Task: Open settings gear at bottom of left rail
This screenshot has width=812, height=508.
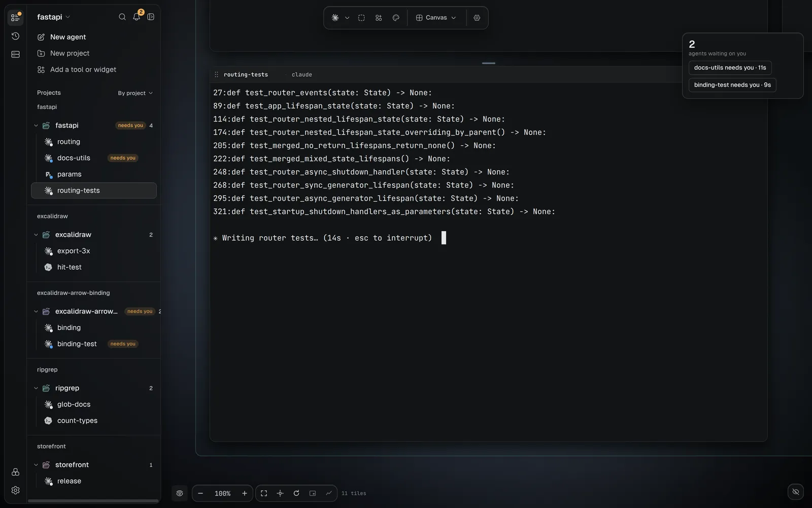Action: click(x=15, y=490)
